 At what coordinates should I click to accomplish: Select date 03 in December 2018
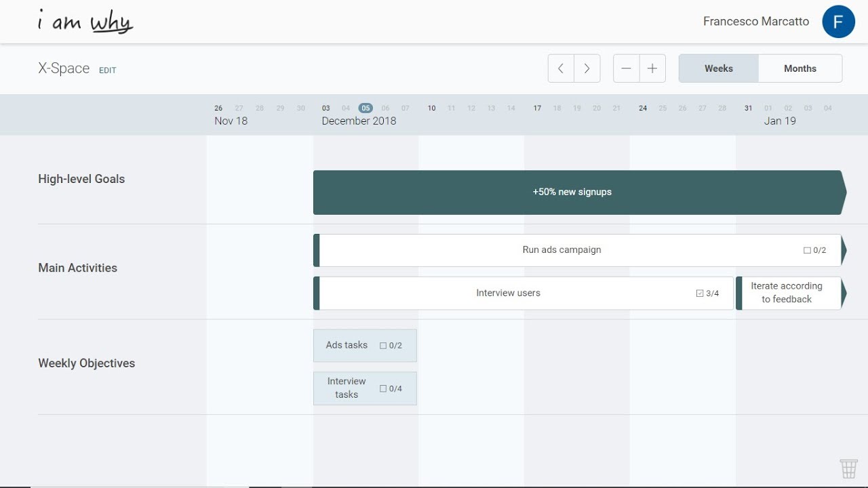[326, 108]
